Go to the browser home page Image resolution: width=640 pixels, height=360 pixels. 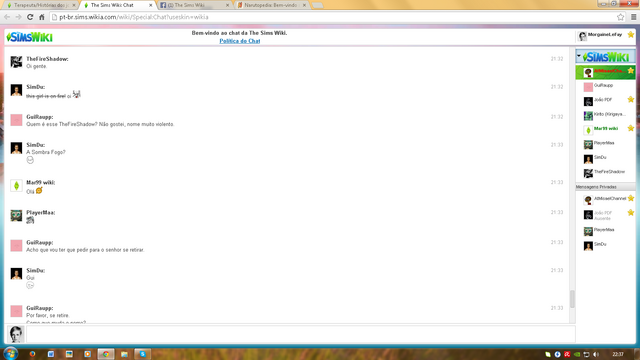pyautogui.click(x=42, y=17)
